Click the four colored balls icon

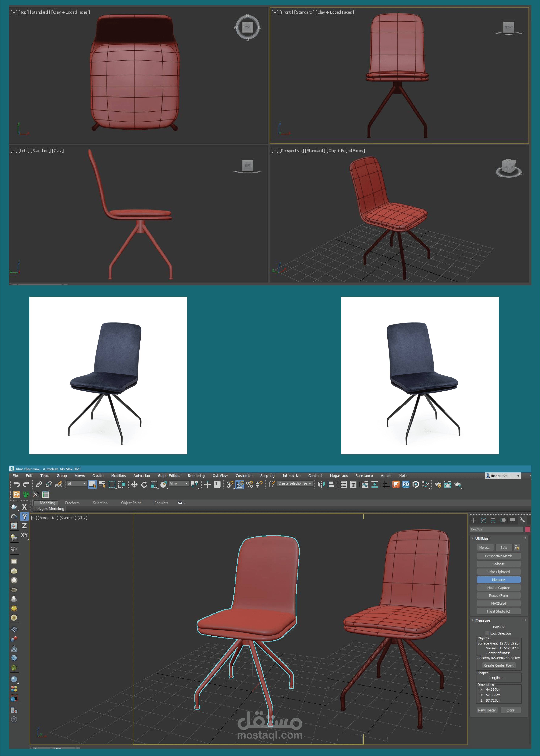click(14, 689)
